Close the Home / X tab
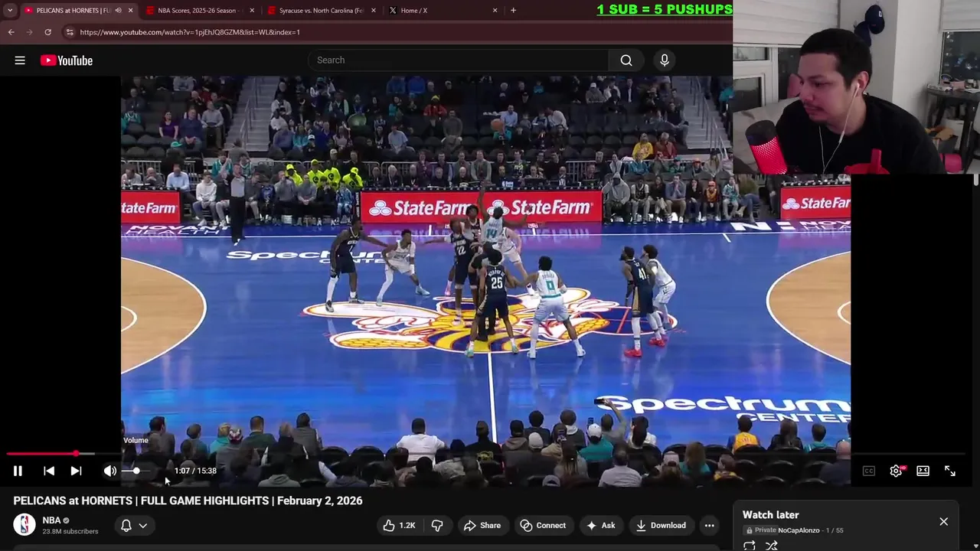Image resolution: width=980 pixels, height=551 pixels. [x=495, y=11]
